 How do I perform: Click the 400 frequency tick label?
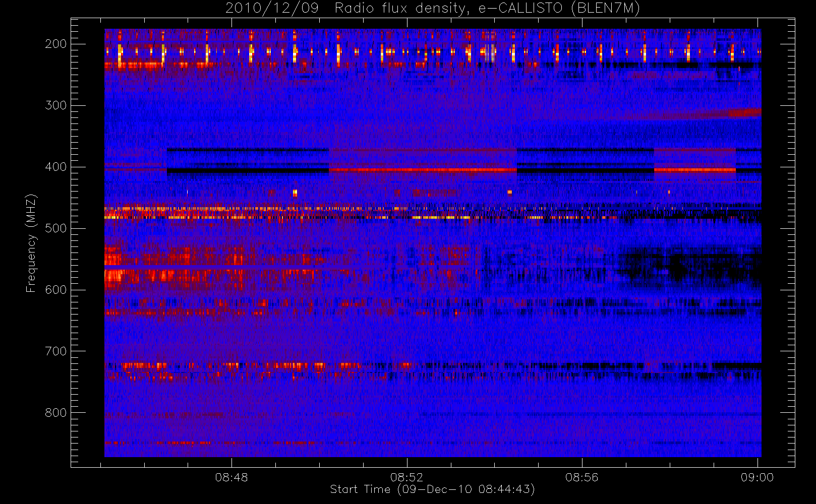click(x=56, y=167)
